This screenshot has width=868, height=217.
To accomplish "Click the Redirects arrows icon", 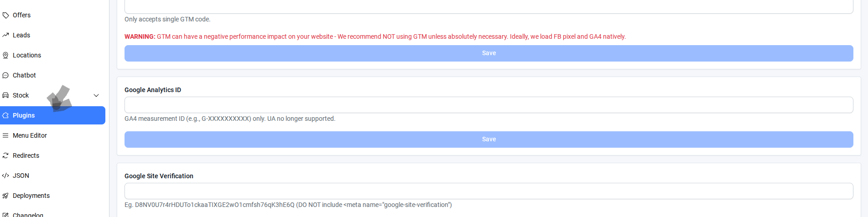I will point(5,155).
